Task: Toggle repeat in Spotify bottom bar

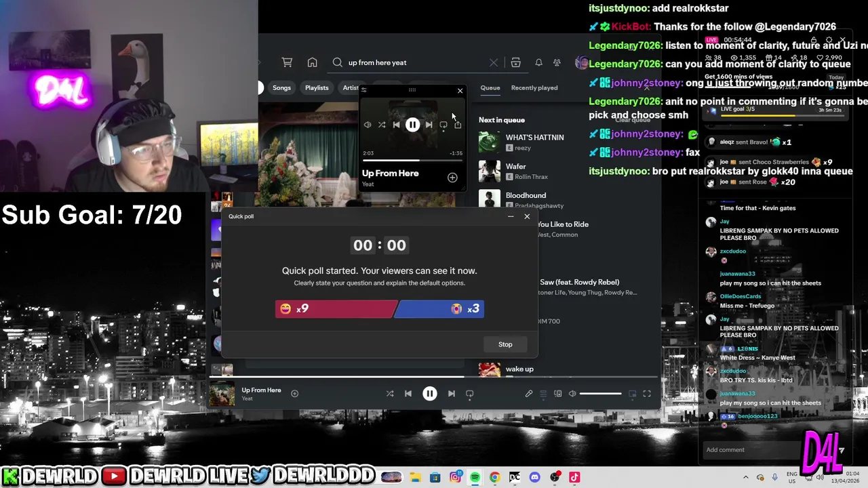Action: [x=469, y=393]
